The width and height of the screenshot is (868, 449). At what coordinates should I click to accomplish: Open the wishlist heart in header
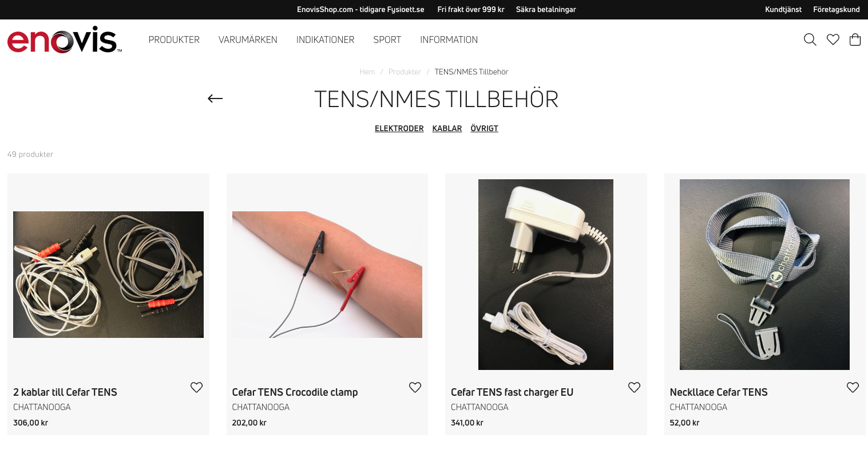(x=833, y=40)
